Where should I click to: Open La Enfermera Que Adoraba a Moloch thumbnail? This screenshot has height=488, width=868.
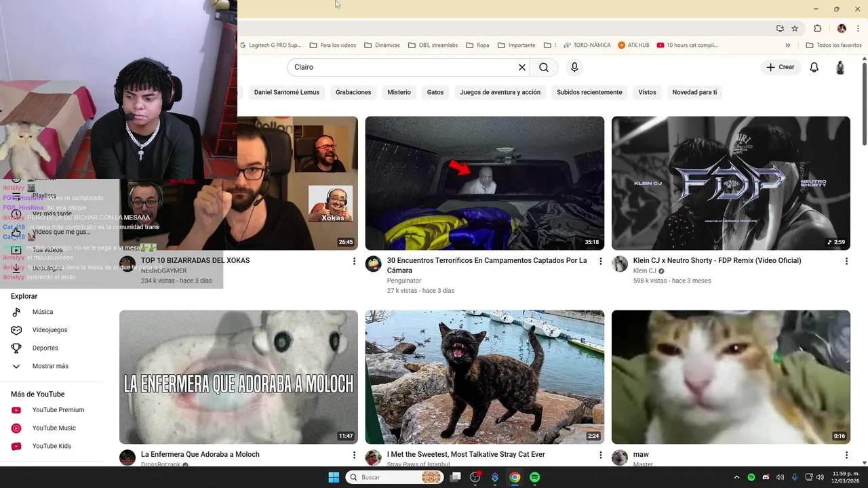click(x=239, y=377)
